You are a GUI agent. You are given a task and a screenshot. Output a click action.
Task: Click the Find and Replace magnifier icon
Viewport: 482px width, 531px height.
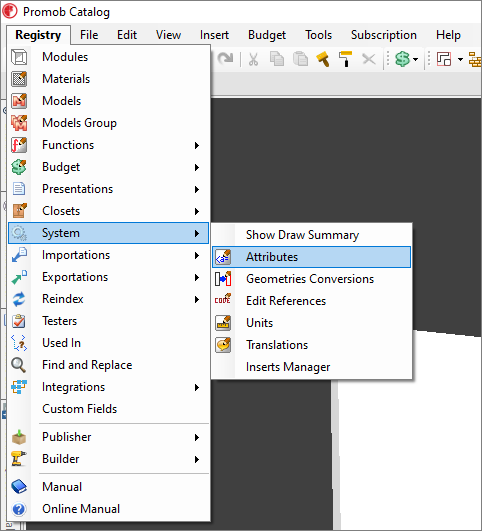(19, 365)
